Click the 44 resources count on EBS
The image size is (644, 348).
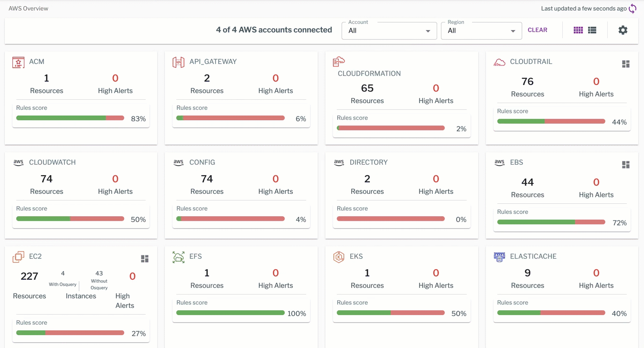tap(527, 182)
